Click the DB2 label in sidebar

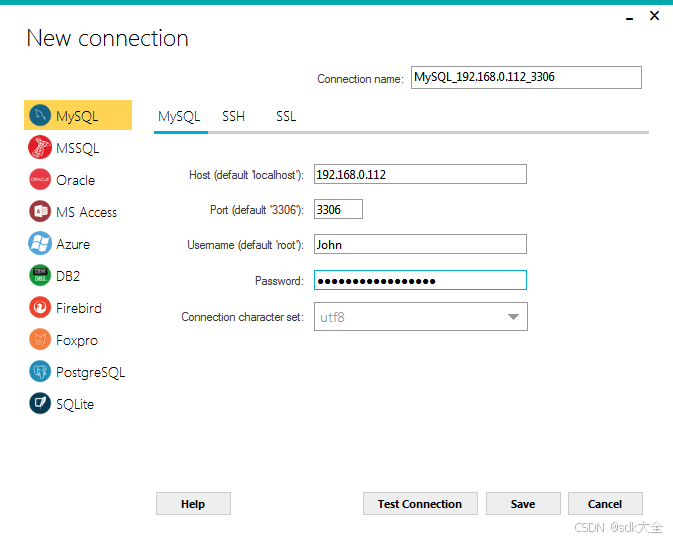point(68,276)
